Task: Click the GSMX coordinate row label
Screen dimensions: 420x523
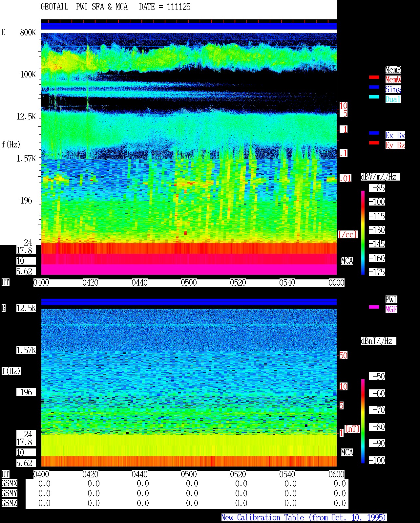Action: 9,484
